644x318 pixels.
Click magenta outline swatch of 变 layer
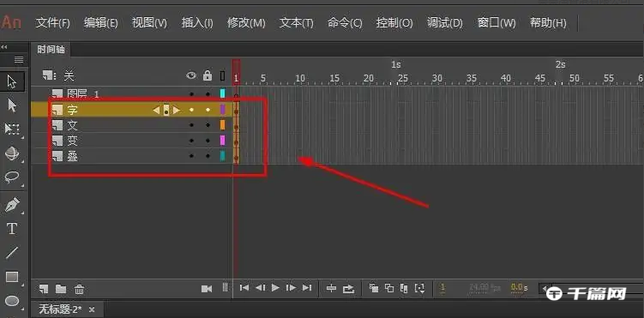point(223,141)
